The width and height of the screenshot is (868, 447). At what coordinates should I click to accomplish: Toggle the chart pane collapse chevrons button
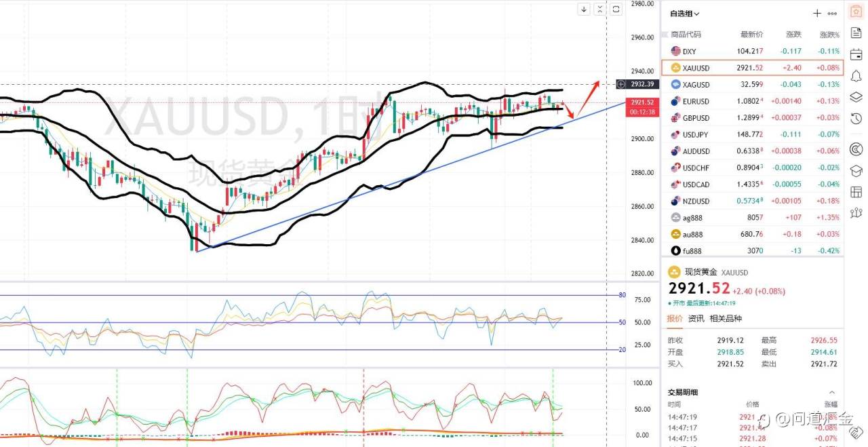click(x=599, y=9)
